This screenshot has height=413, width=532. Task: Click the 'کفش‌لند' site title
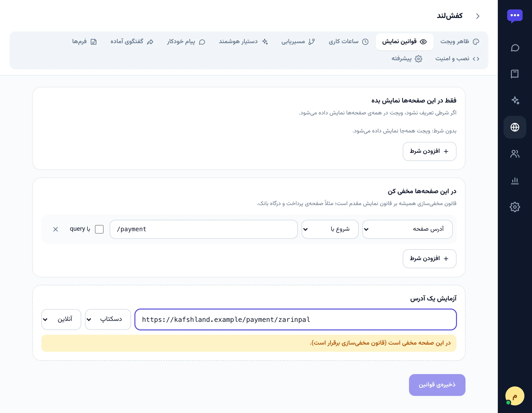click(450, 16)
